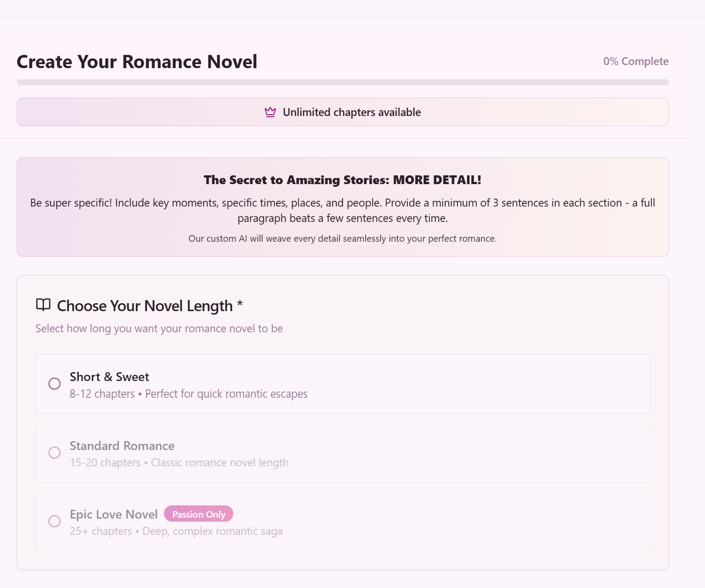Click the Epic Love Novel option card
This screenshot has height=588, width=705.
[342, 521]
